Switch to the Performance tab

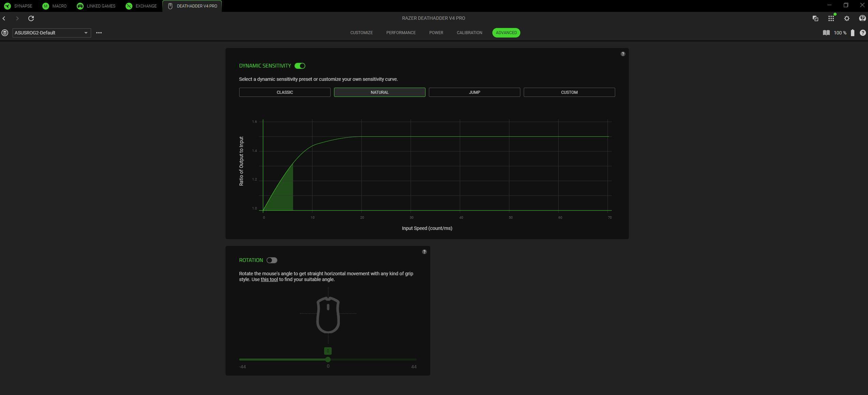401,33
